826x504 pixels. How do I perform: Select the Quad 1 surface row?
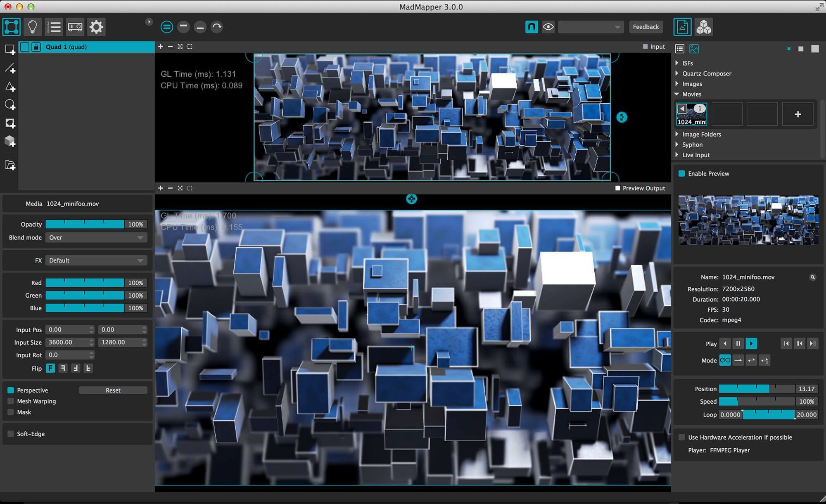tap(87, 47)
